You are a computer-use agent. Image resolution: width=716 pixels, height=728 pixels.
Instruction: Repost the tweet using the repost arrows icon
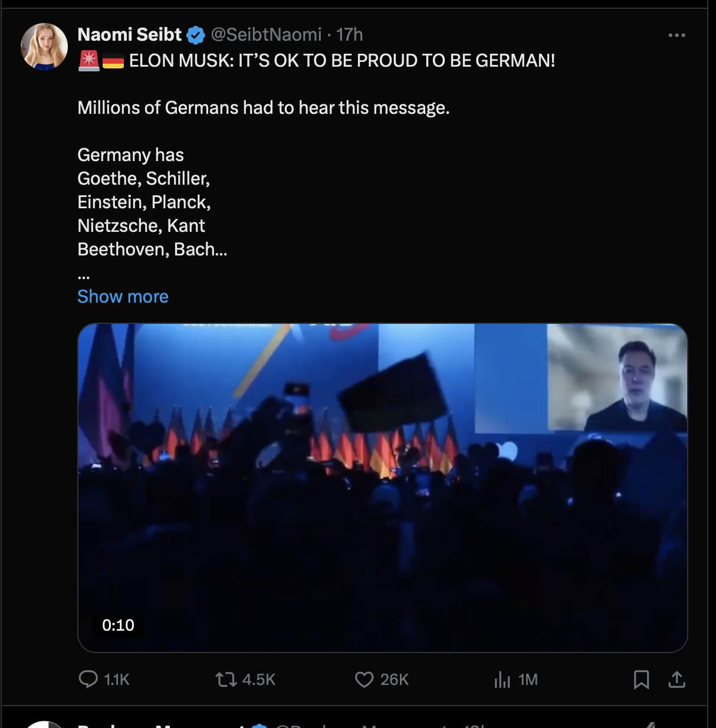(x=226, y=680)
